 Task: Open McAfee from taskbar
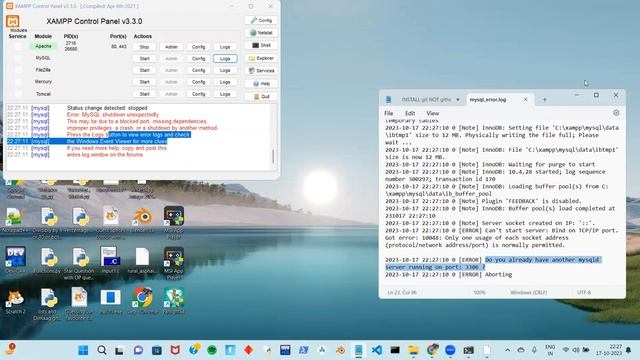pyautogui.click(x=175, y=350)
